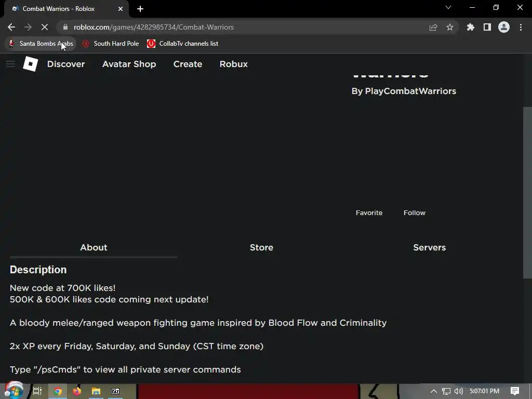The height and width of the screenshot is (399, 532).
Task: Open Firefox from the taskbar
Action: (77, 391)
